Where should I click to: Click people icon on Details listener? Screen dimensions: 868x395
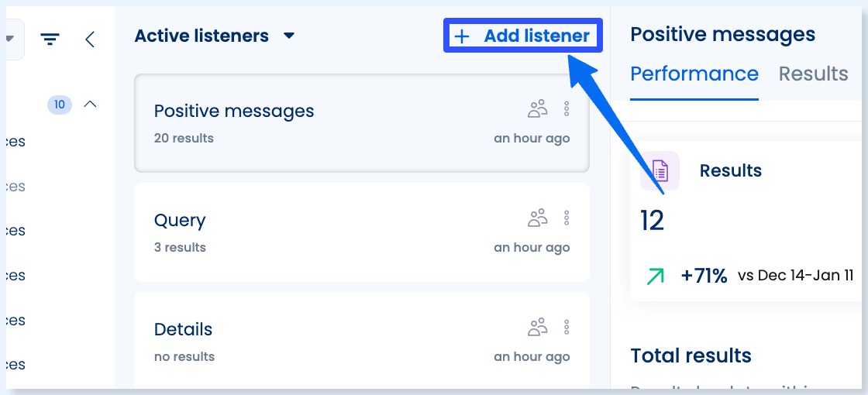[x=537, y=328]
